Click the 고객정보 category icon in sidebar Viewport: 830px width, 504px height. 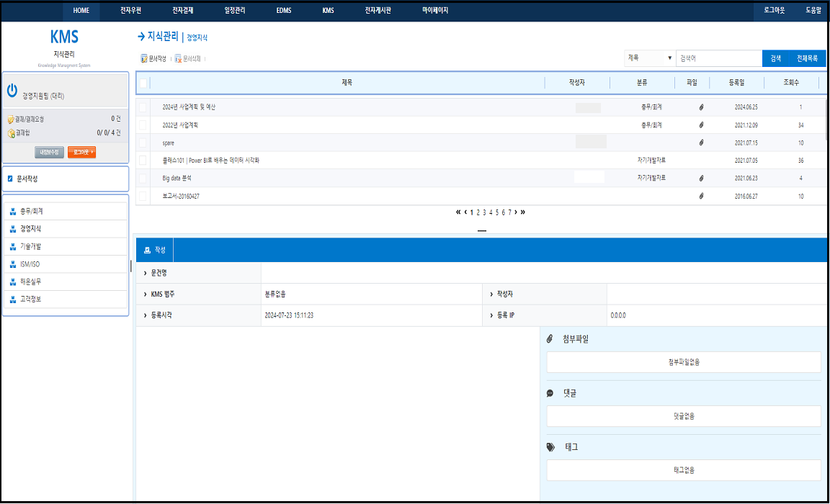click(x=13, y=300)
